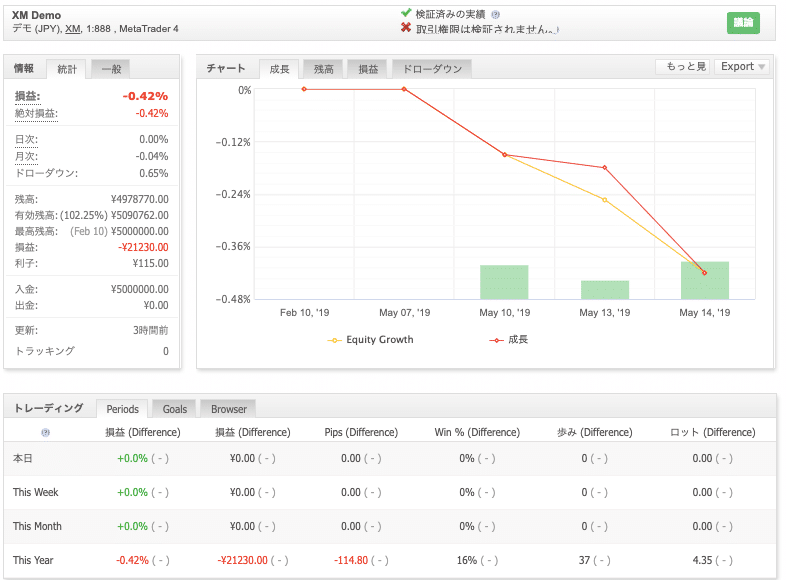Click the ロット (Difference) column header
Screen dimensions: 786x580
[x=712, y=433]
